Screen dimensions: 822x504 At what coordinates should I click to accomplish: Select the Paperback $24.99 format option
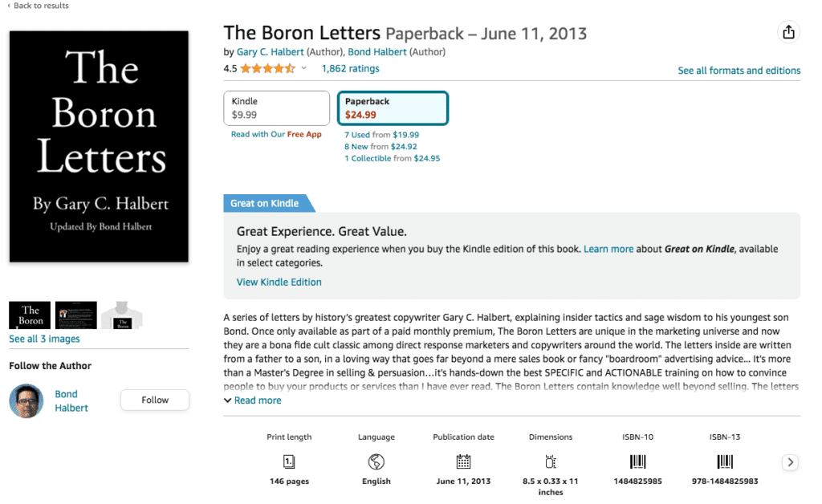click(393, 108)
